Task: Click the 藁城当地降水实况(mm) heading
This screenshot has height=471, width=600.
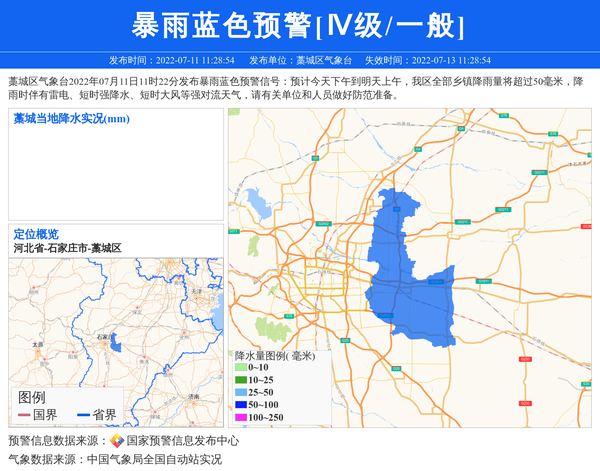Action: point(71,119)
